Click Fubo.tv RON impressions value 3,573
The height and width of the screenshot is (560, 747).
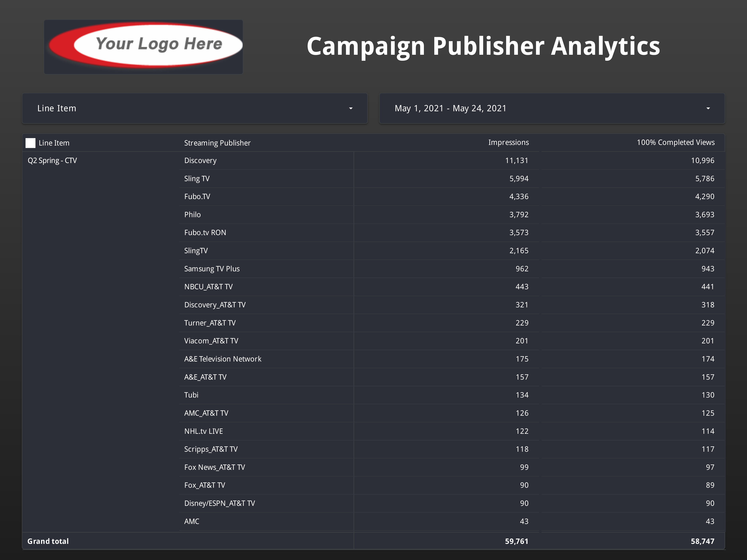pyautogui.click(x=519, y=233)
